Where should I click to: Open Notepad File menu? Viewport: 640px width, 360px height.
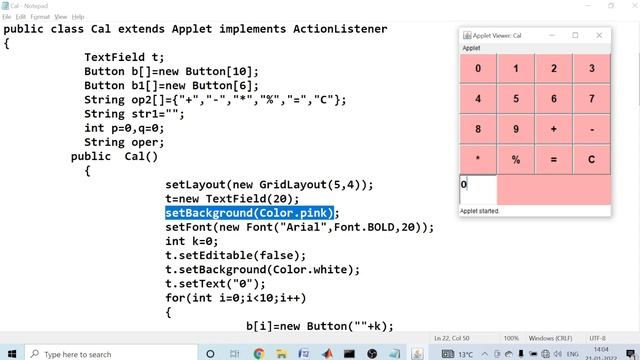(x=7, y=17)
